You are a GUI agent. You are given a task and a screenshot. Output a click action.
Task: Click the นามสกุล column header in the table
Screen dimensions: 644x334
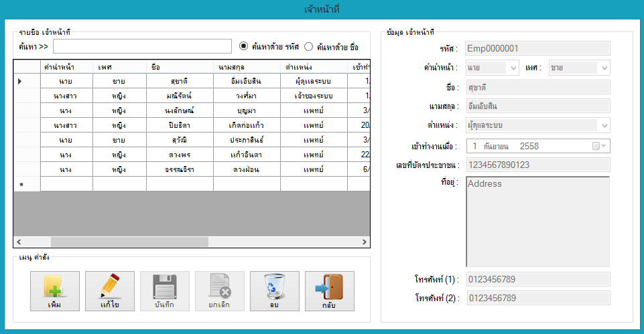point(247,67)
